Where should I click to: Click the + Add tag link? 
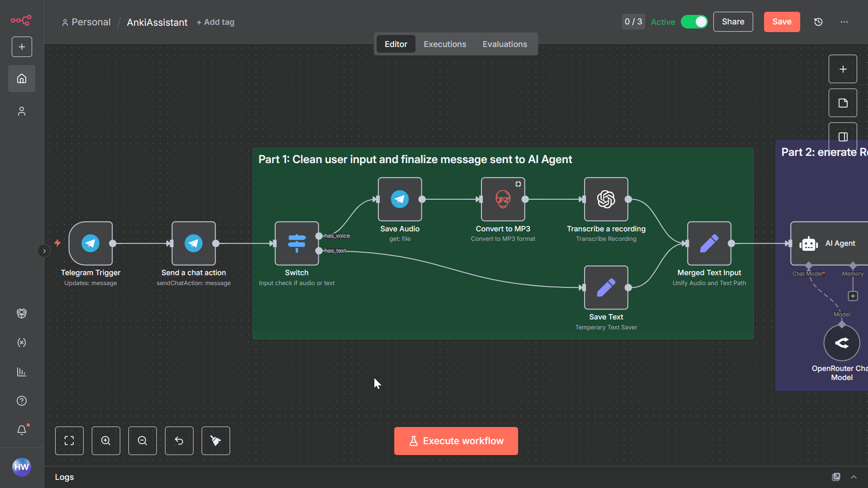[216, 22]
